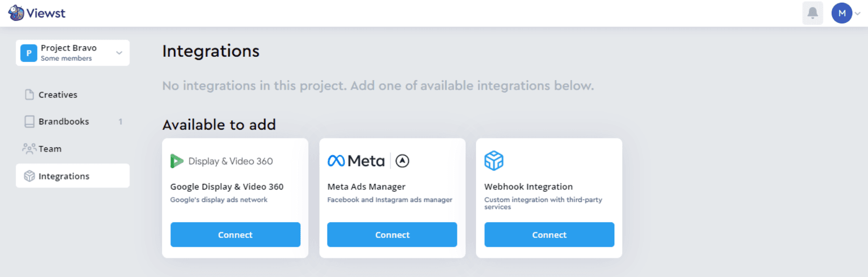
Task: Select Team in the sidebar
Action: coord(50,149)
